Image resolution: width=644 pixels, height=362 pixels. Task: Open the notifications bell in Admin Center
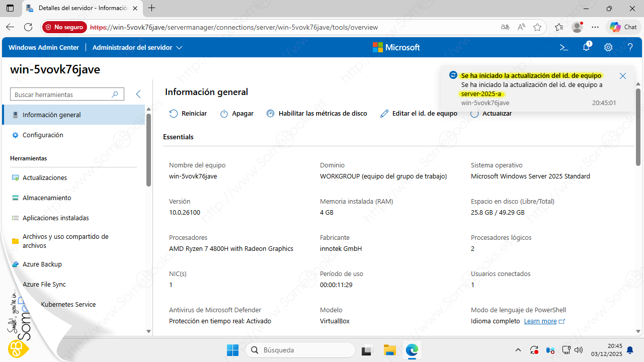point(586,47)
